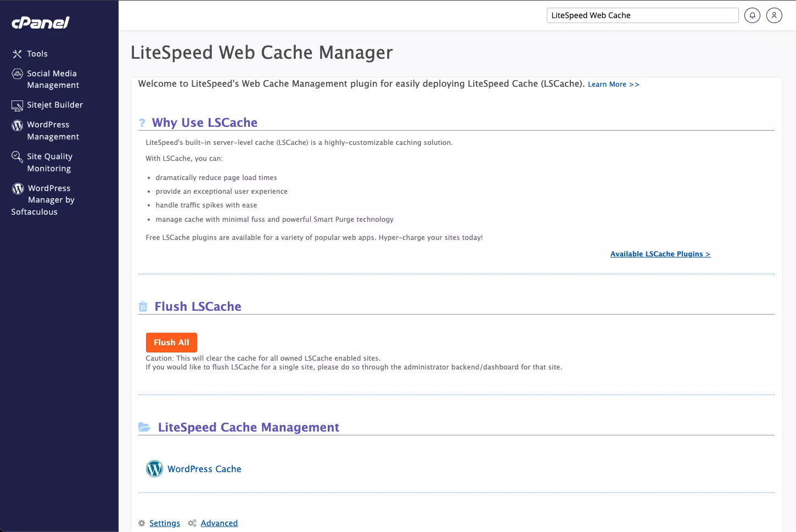The image size is (796, 532).
Task: Open Settings for WordPress Cache
Action: tap(165, 523)
